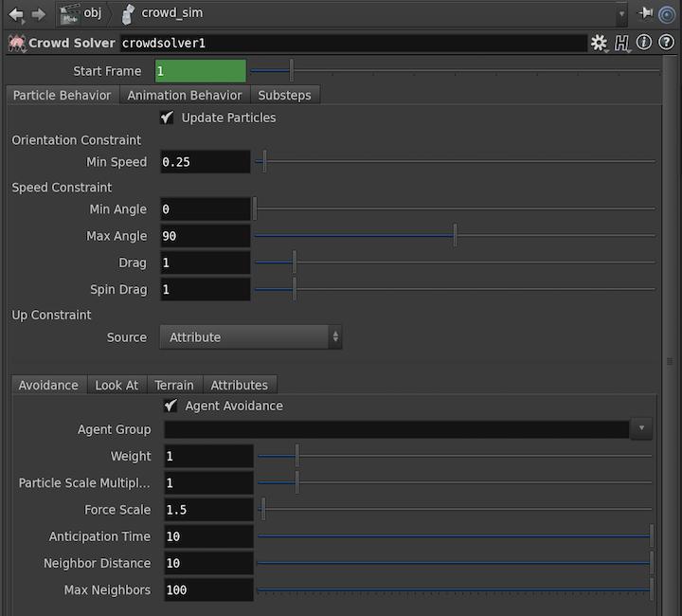Click the obj network path icon
The image size is (682, 616).
coord(69,13)
